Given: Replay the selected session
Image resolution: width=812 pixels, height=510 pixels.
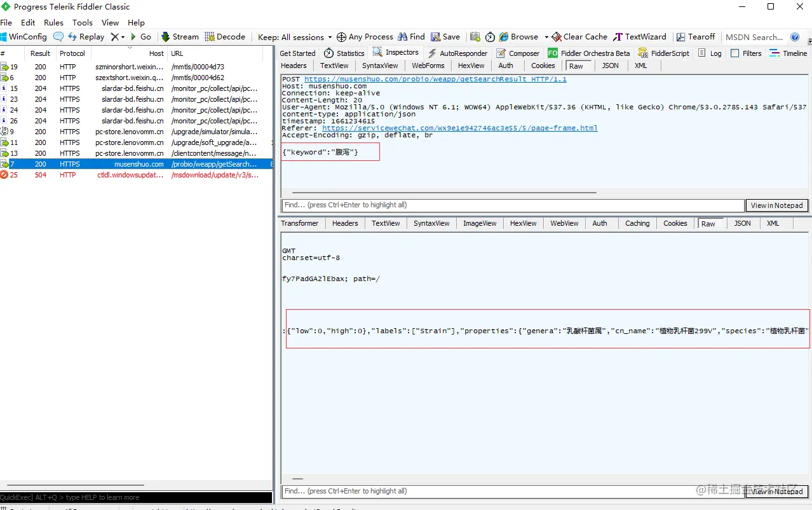Looking at the screenshot, I should tap(86, 37).
